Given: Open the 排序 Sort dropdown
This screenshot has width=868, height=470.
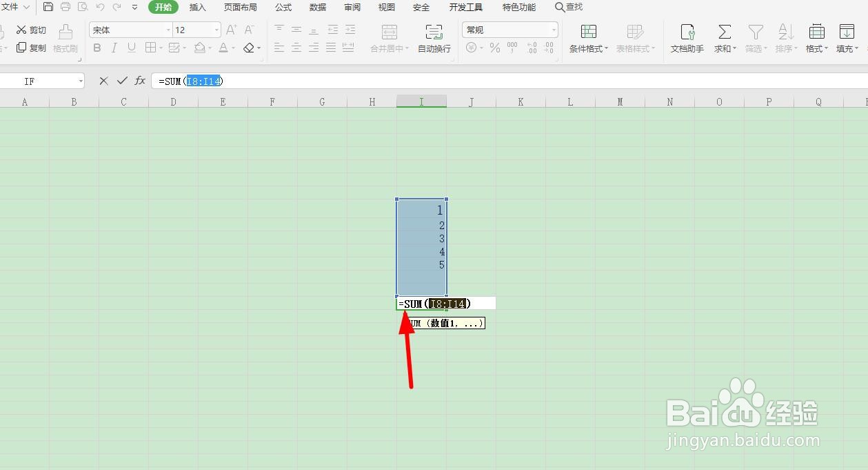Looking at the screenshot, I should (786, 39).
